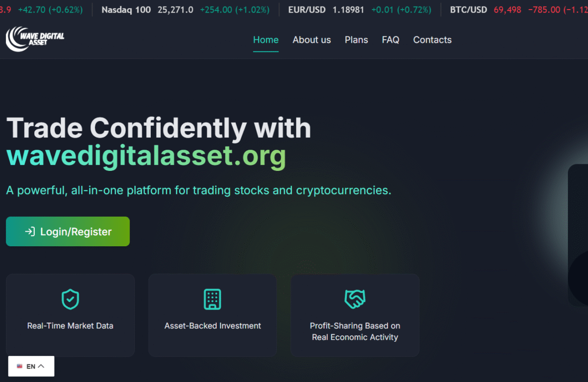Open the Plans menu item

pos(356,40)
